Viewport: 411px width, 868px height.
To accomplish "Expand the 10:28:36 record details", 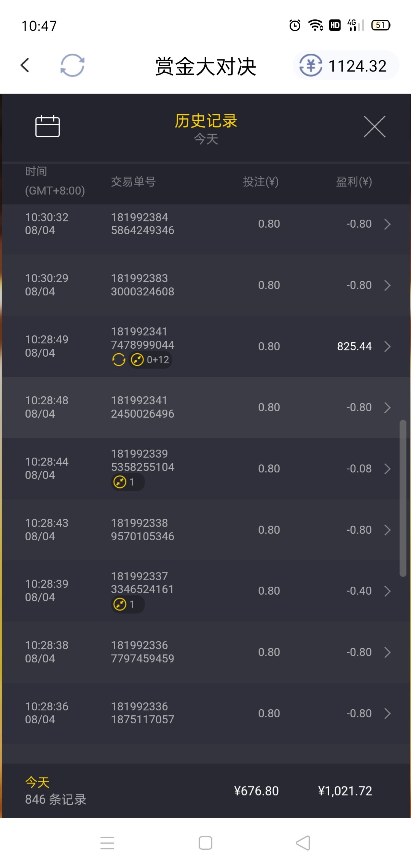I will (x=387, y=713).
